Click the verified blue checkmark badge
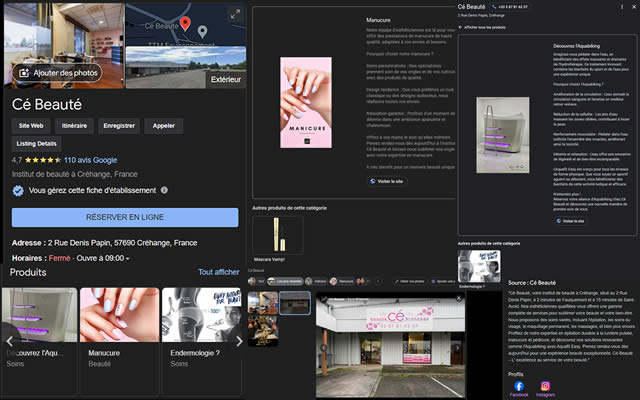This screenshot has width=640, height=400. pos(18,191)
